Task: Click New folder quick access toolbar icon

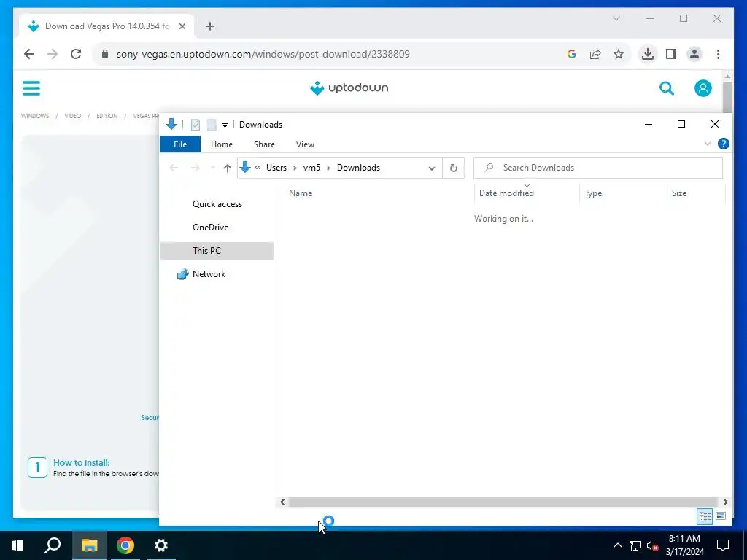Action: pos(212,125)
